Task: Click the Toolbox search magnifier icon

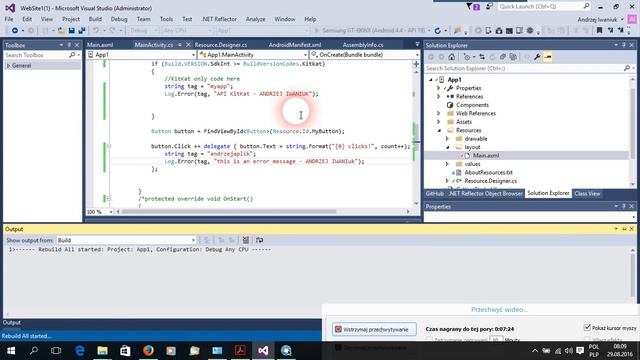Action: coord(72,55)
